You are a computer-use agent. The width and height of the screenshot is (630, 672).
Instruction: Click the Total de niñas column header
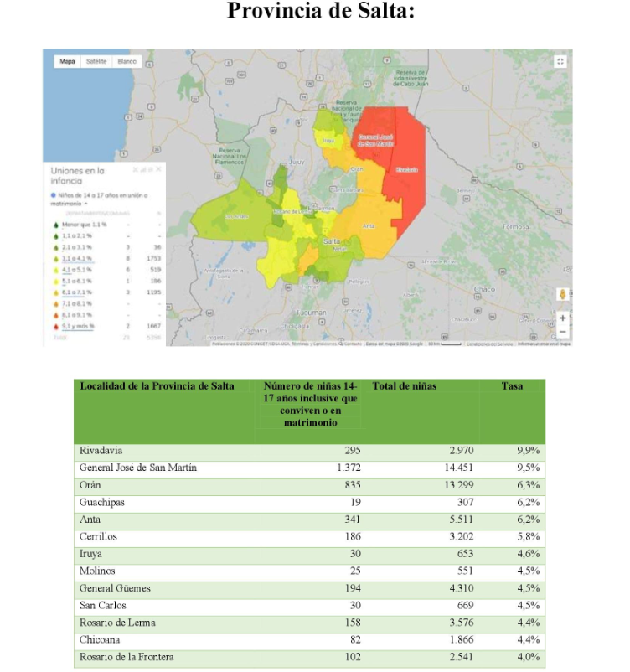coord(404,386)
